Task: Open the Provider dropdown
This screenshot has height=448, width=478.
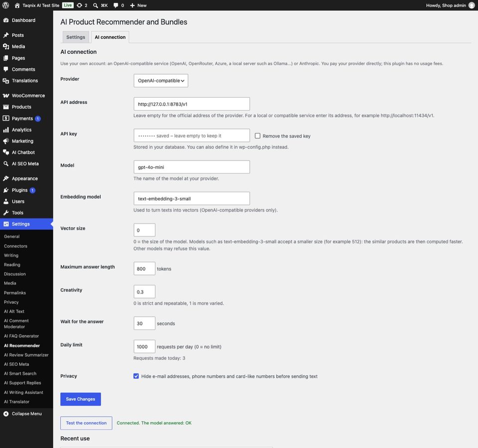Action: pos(160,80)
